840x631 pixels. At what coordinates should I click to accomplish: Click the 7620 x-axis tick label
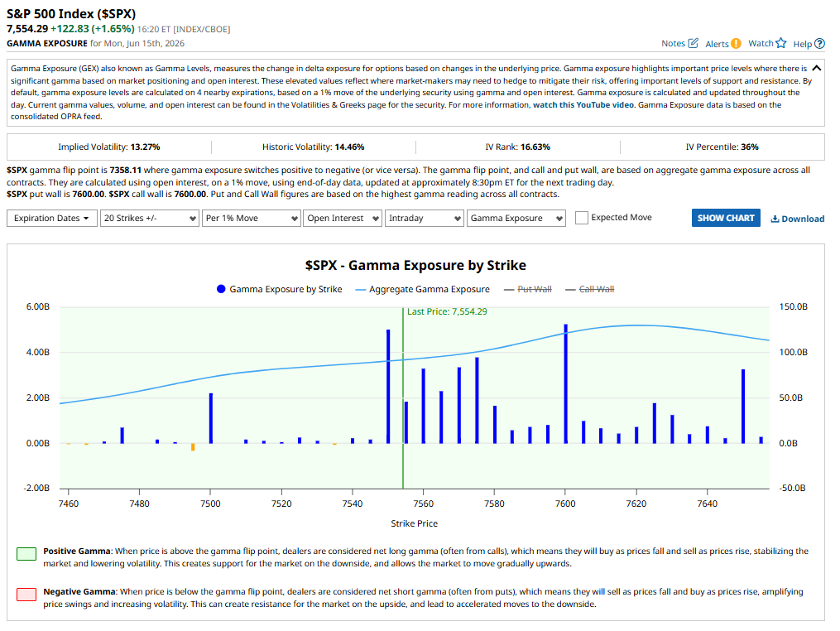[x=636, y=503]
